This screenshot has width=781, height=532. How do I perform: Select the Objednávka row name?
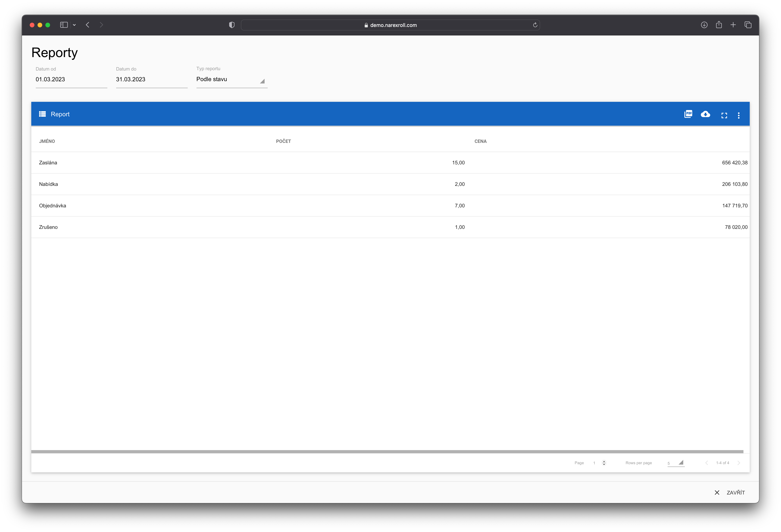[x=52, y=206]
